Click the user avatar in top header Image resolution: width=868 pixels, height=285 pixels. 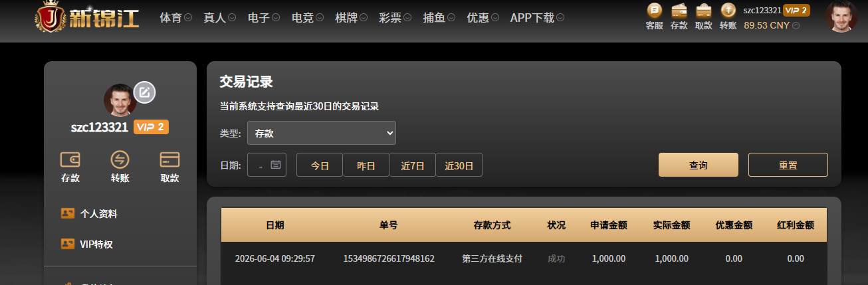(841, 17)
